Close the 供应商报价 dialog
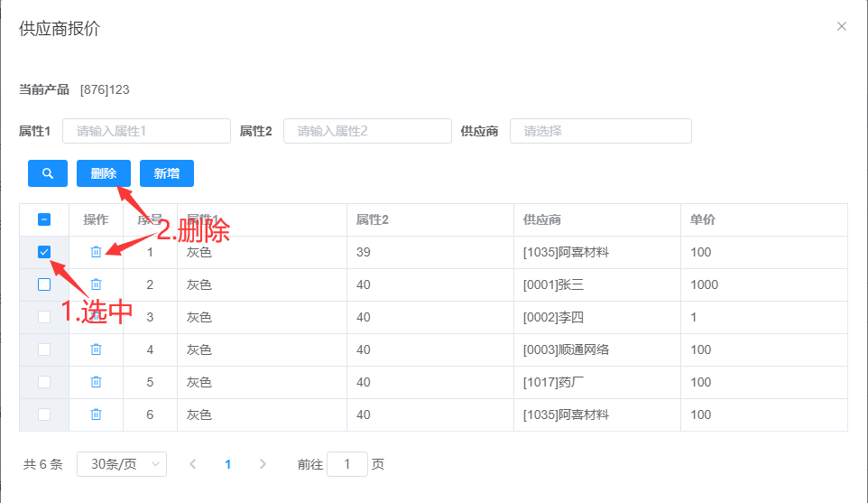This screenshot has height=503, width=868. pos(841,26)
